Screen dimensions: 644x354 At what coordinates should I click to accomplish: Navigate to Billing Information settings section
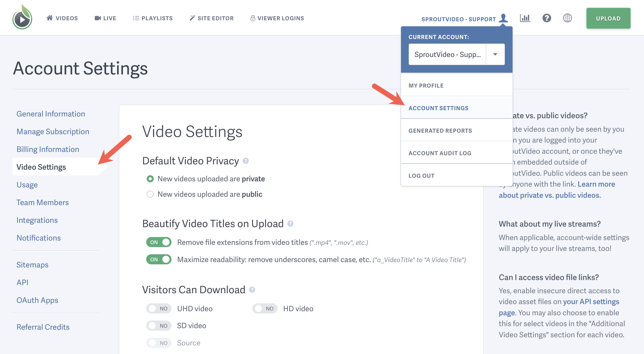48,149
